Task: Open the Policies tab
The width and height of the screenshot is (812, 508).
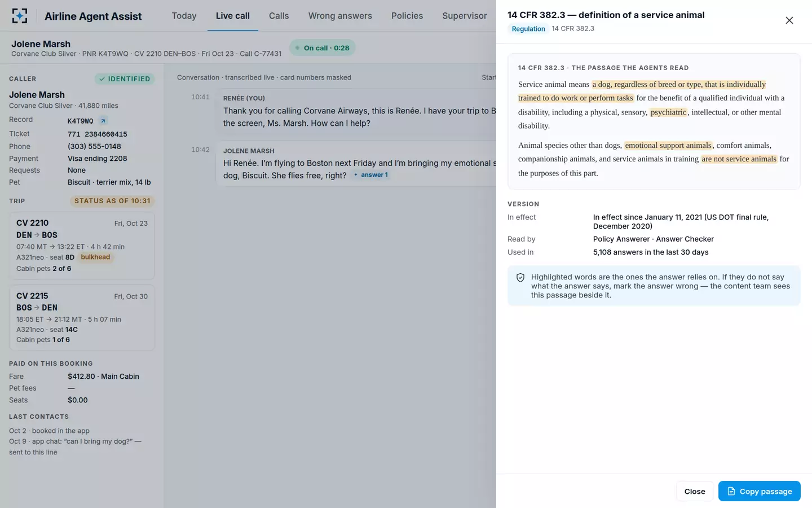Action: click(407, 16)
